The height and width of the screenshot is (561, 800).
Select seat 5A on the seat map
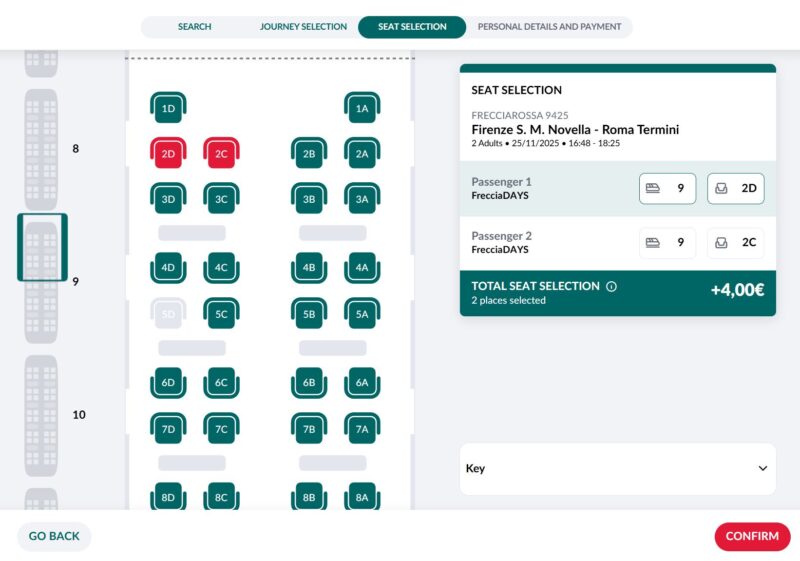pos(362,314)
